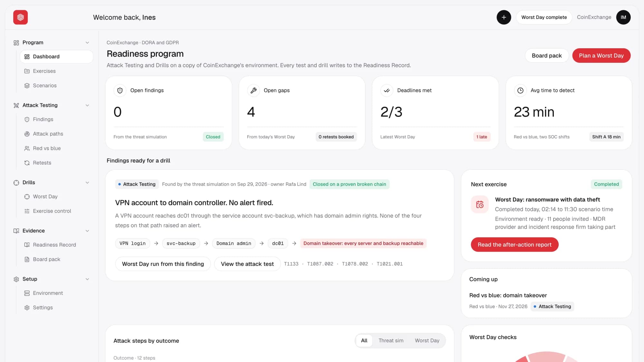Image resolution: width=644 pixels, height=362 pixels.
Task: Switch to the Worst Day filter tab
Action: tap(427, 340)
